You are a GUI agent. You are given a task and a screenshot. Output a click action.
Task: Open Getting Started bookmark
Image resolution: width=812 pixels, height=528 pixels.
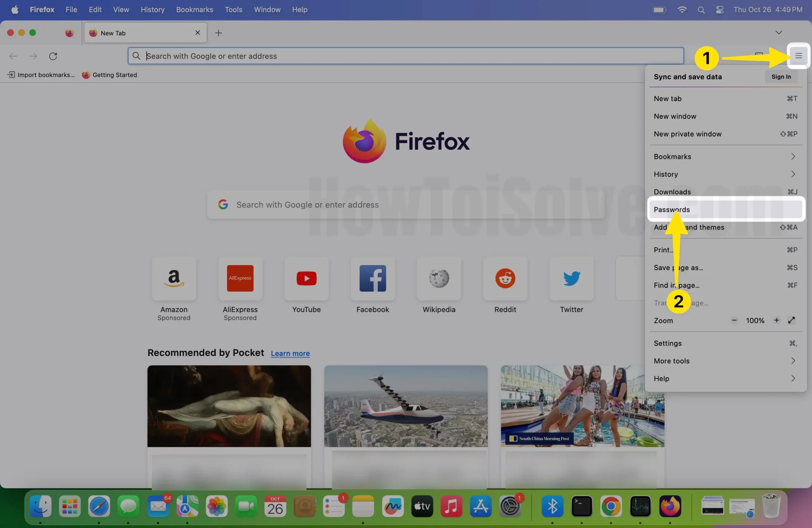pos(109,75)
